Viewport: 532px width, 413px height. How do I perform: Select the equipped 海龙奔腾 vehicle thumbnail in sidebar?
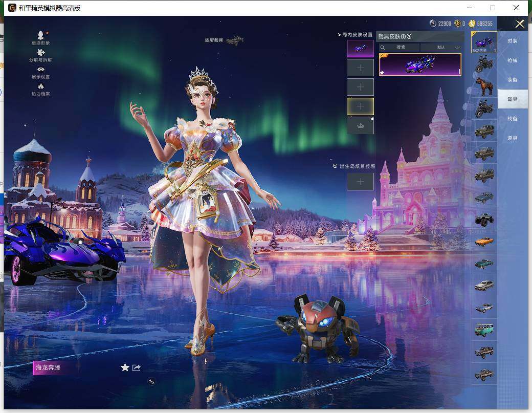[484, 42]
